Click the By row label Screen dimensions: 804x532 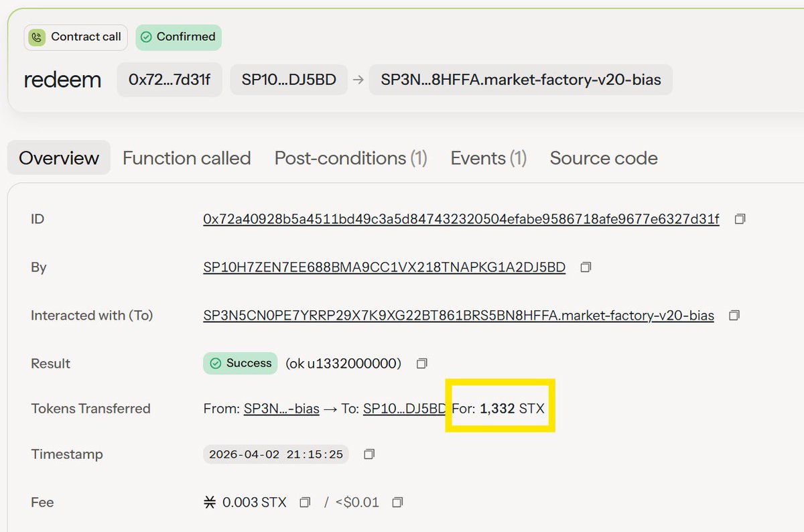coord(39,267)
